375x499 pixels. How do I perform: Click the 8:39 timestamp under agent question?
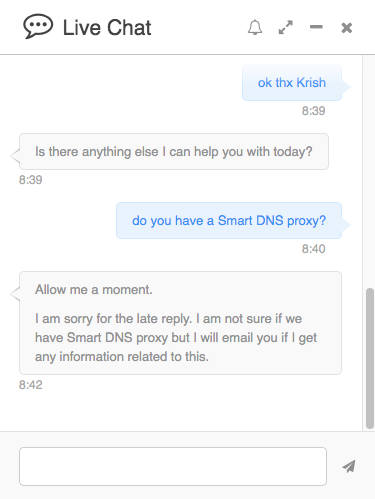click(x=31, y=180)
